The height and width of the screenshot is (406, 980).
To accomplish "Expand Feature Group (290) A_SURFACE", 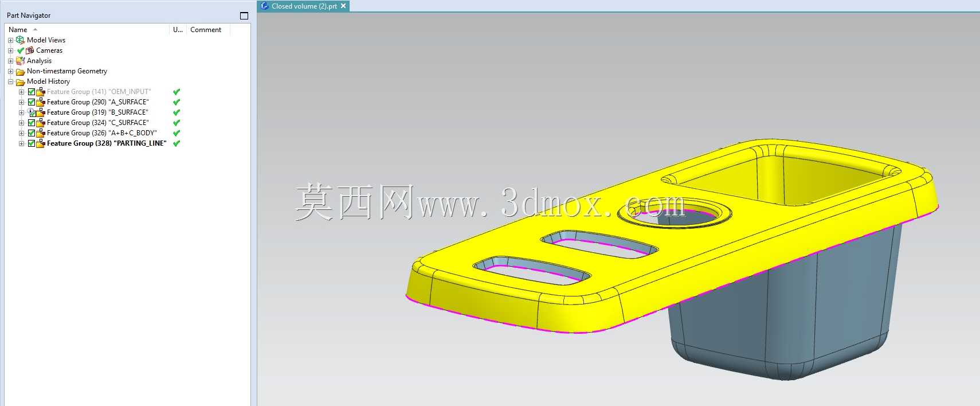I will pos(21,102).
